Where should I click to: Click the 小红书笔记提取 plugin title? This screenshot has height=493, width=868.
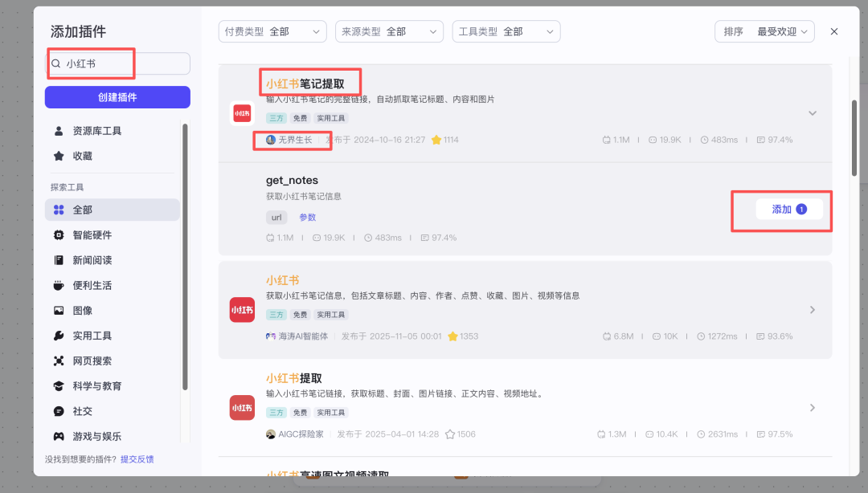click(305, 84)
